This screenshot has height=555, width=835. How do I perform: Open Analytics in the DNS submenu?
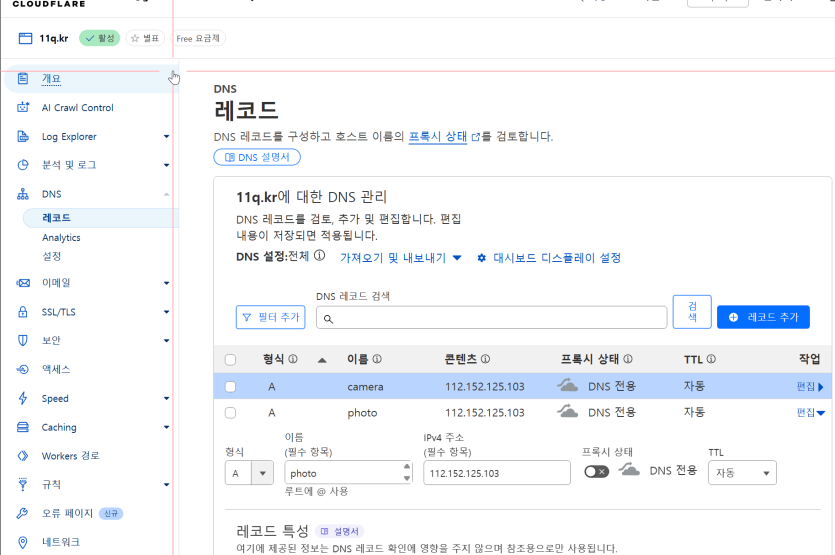61,238
